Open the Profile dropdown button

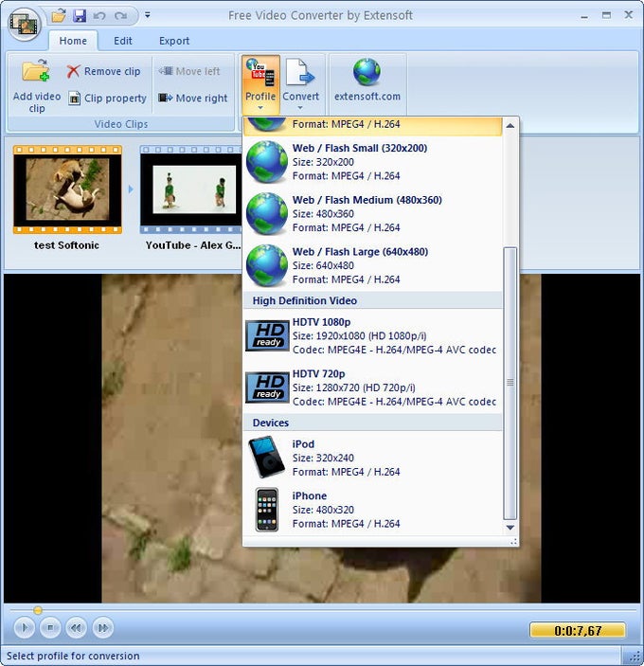click(x=260, y=85)
